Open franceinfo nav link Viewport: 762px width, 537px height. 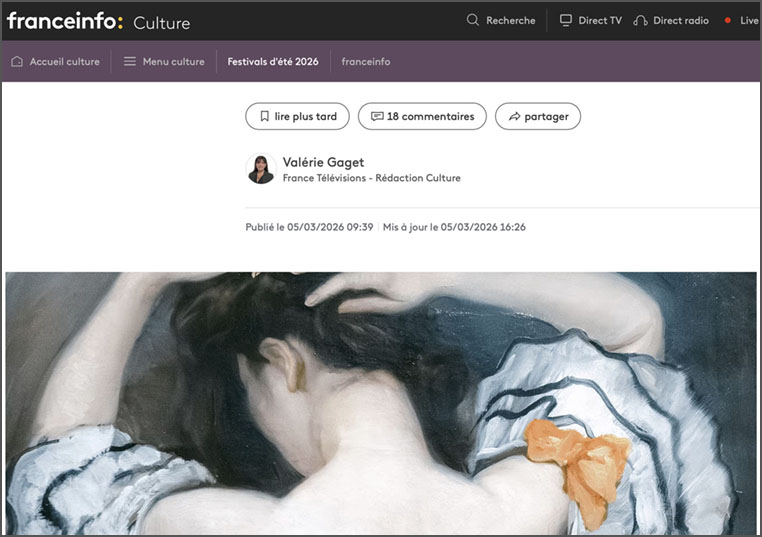pos(366,62)
